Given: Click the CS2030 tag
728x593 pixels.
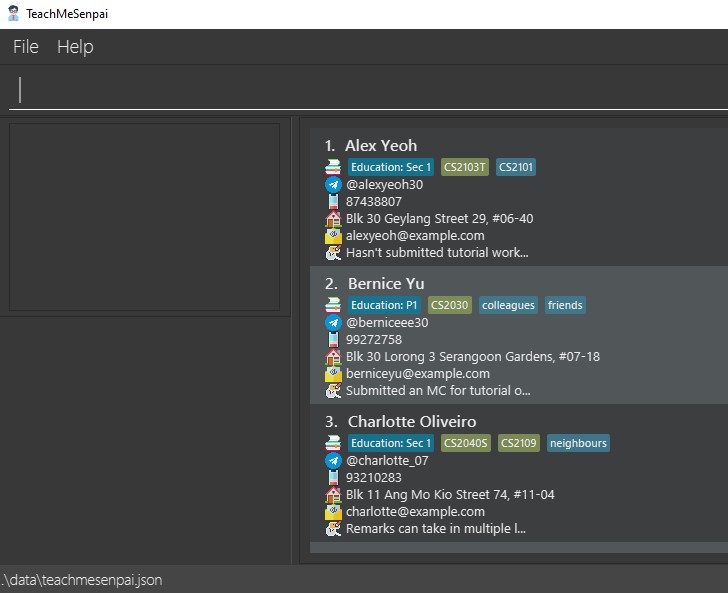Looking at the screenshot, I should [449, 305].
